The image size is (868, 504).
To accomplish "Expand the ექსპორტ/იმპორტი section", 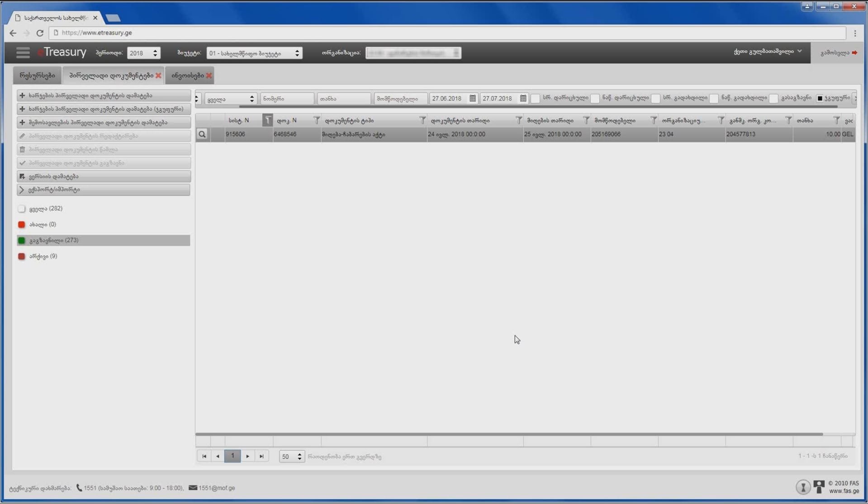I will [103, 190].
